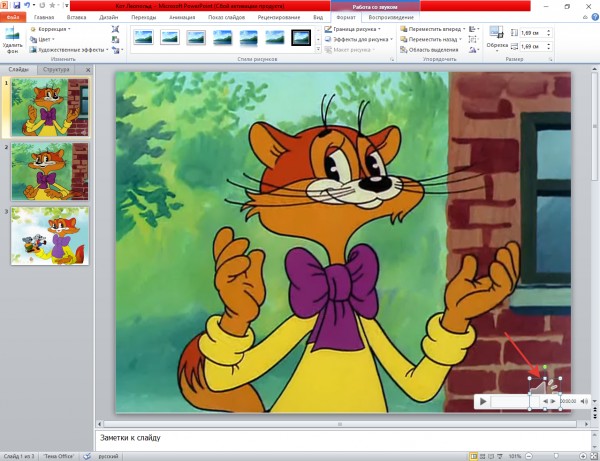
Task: Fit slide to current window icon
Action: tap(593, 456)
